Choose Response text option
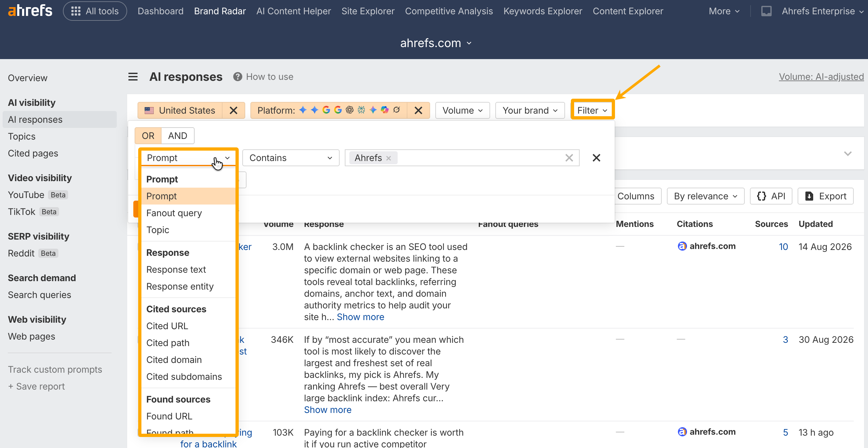Image resolution: width=868 pixels, height=448 pixels. tap(188, 269)
